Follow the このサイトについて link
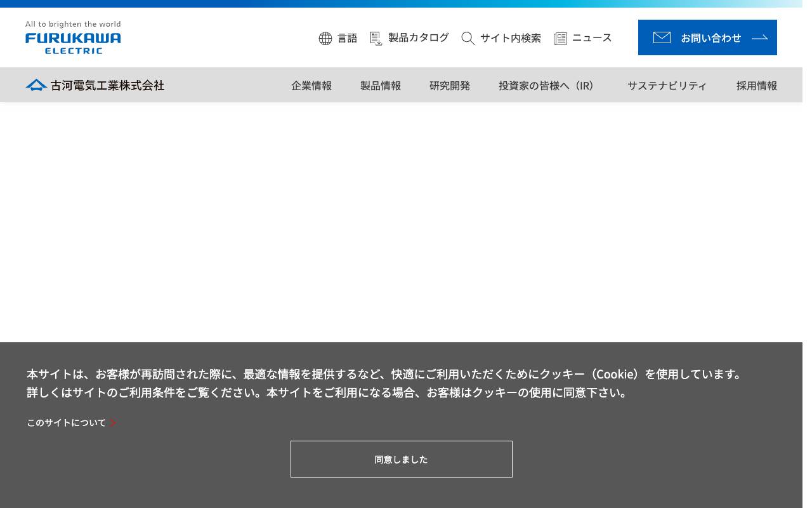Screen dimensions: 812x508 pyautogui.click(x=66, y=422)
